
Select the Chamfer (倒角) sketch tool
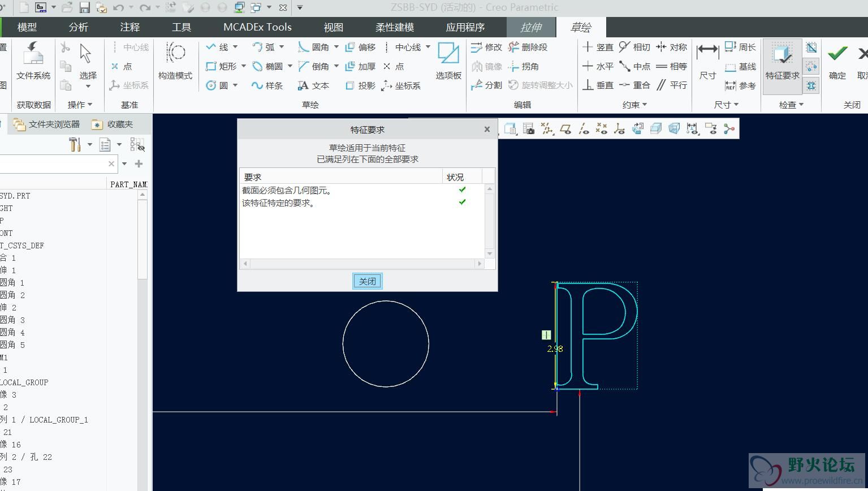tap(314, 66)
